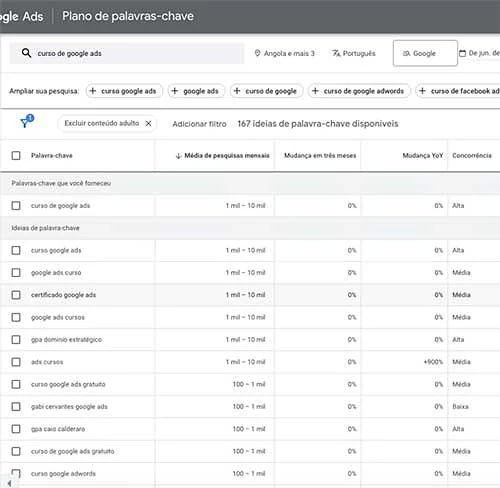Screen dimensions: 500x488
Task: Click the sort arrow on Média de pesquisas mensais
Action: pyautogui.click(x=179, y=156)
